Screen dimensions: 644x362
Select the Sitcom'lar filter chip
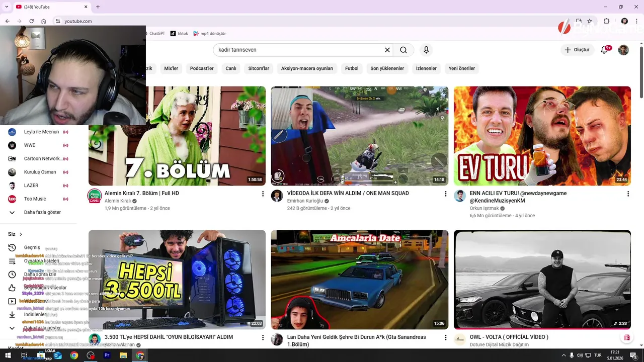tap(259, 68)
